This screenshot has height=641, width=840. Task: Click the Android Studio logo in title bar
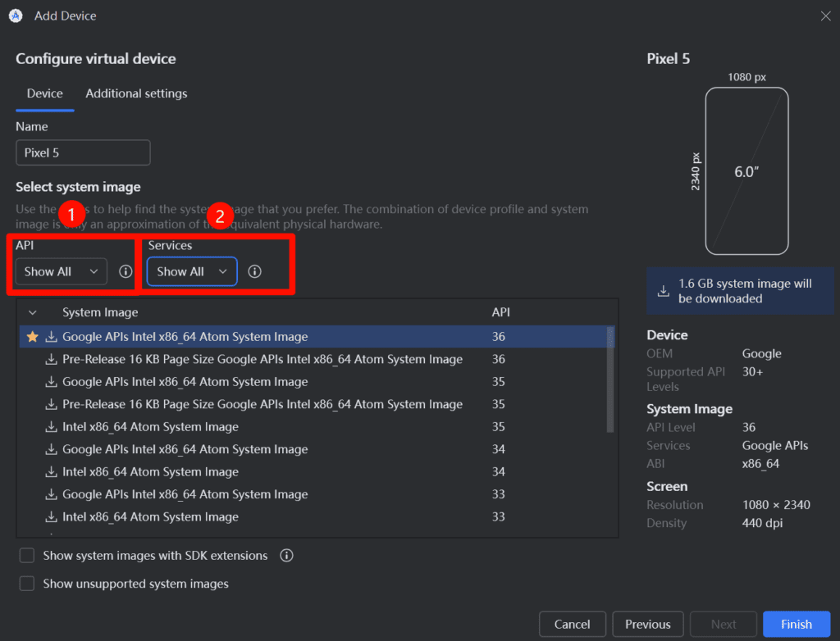(16, 16)
